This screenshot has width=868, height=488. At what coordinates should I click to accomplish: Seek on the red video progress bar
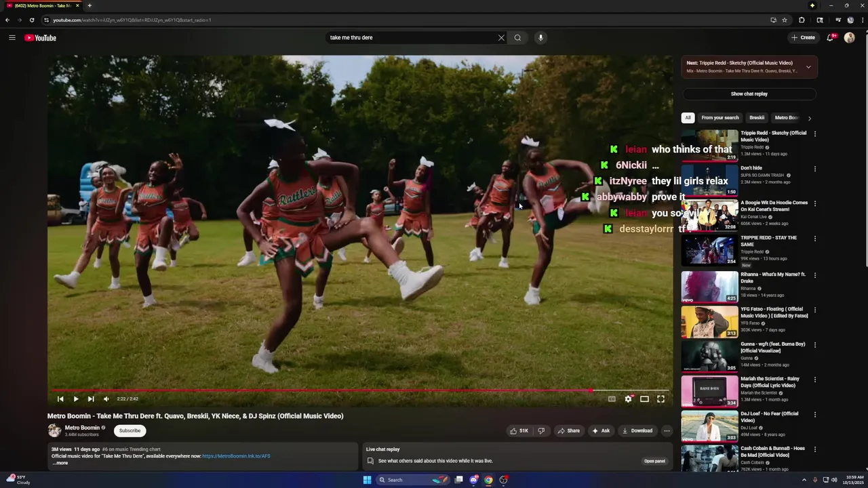click(361, 390)
